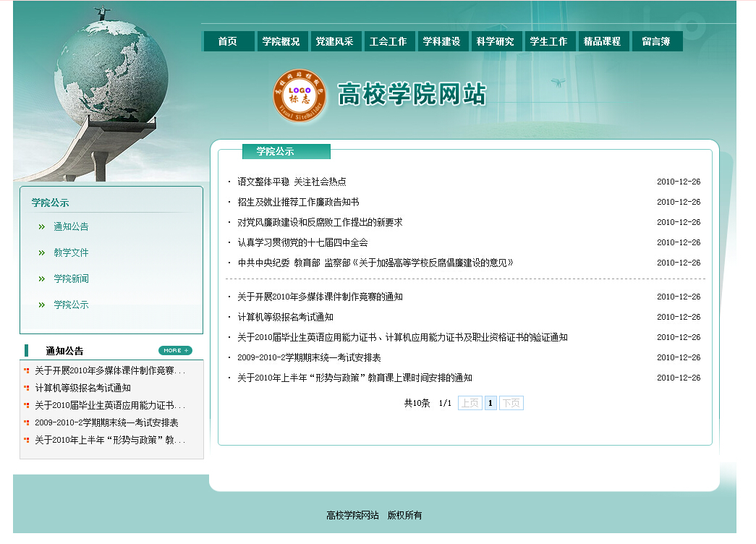Select page number 1 in pagination
756x544 pixels.
pos(490,404)
